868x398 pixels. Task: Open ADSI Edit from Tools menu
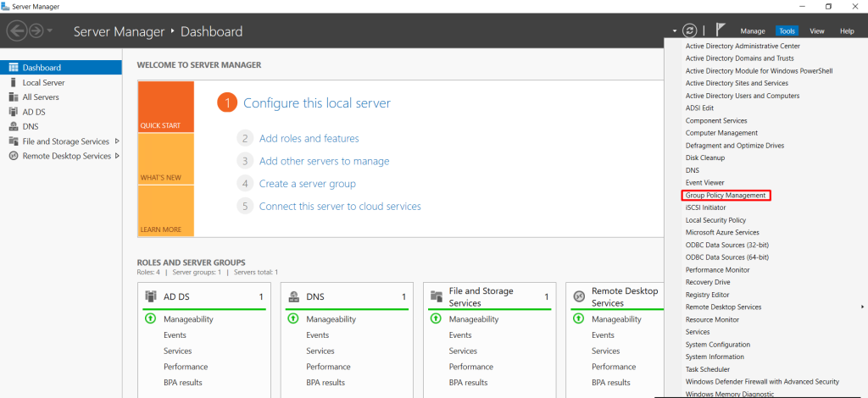[699, 108]
